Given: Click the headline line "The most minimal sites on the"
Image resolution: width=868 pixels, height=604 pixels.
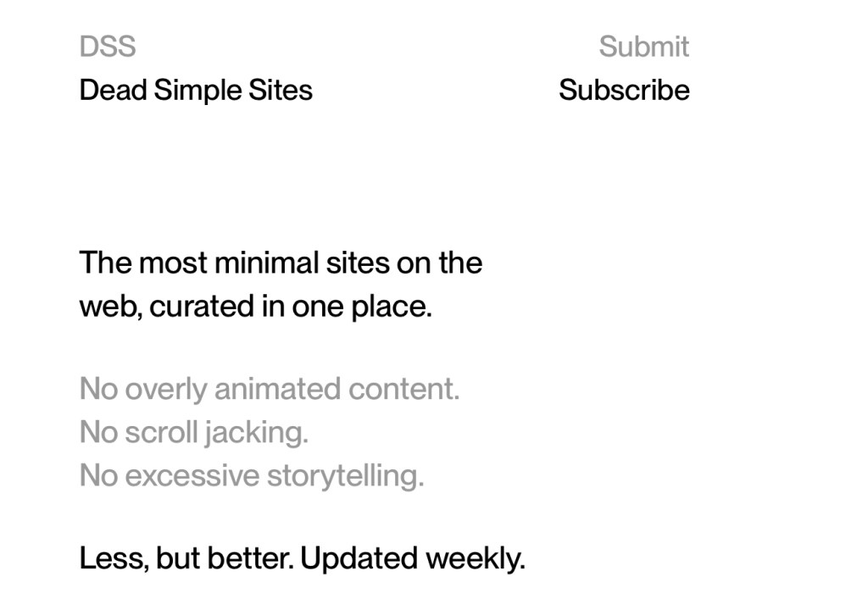Looking at the screenshot, I should 281,263.
